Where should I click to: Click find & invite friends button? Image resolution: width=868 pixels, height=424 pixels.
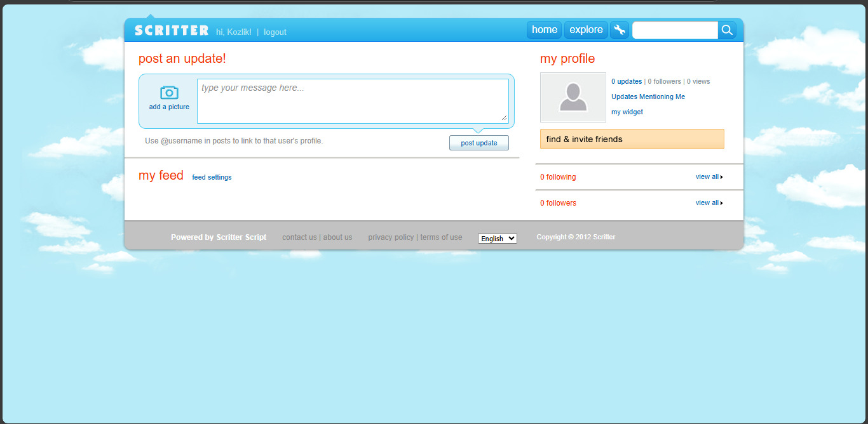[x=632, y=139]
